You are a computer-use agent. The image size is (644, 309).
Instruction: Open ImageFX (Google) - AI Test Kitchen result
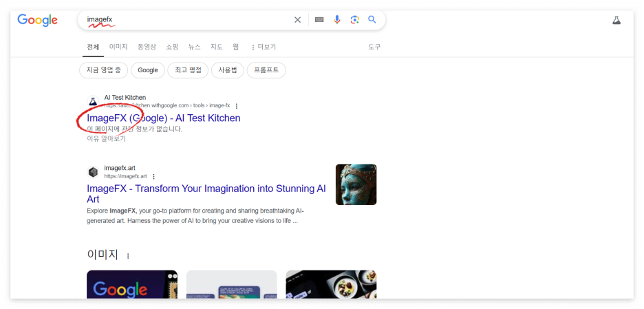[x=164, y=118]
